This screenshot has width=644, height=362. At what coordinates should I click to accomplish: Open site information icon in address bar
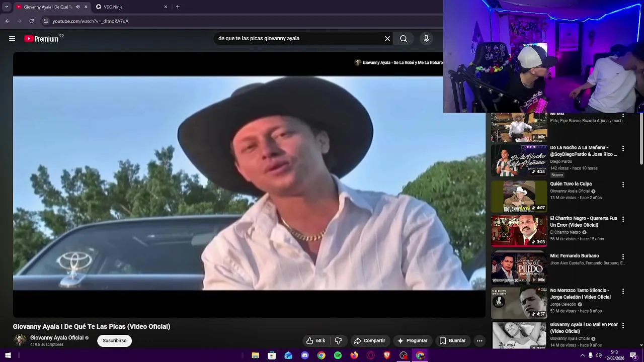click(x=46, y=21)
